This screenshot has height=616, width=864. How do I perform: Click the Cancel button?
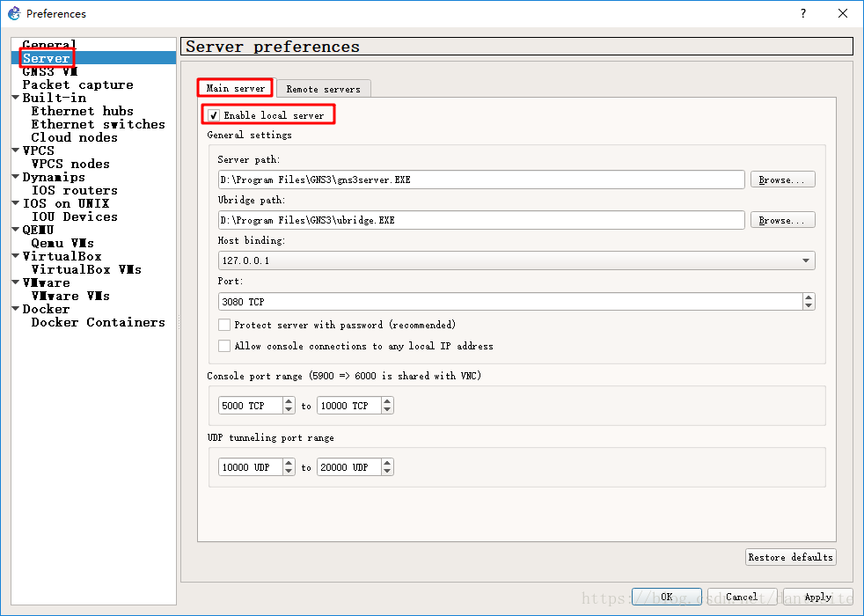tap(742, 597)
